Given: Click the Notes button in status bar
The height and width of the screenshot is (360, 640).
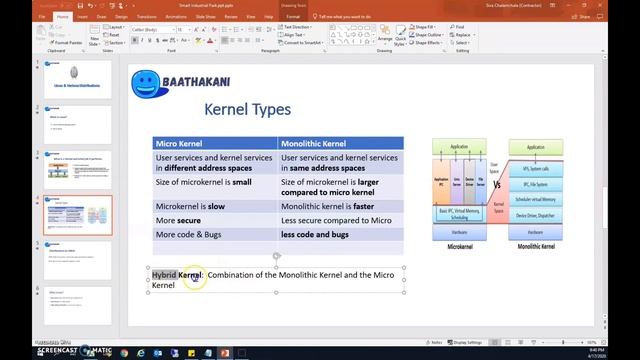Looking at the screenshot, I should click(434, 342).
